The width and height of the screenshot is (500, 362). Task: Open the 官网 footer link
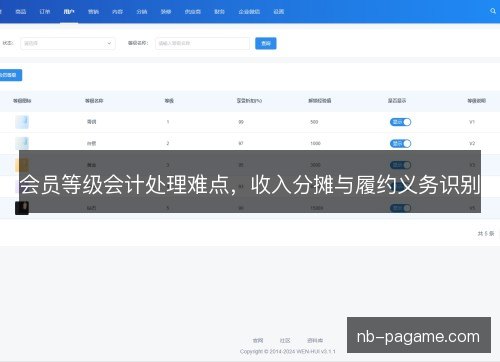tap(258, 340)
